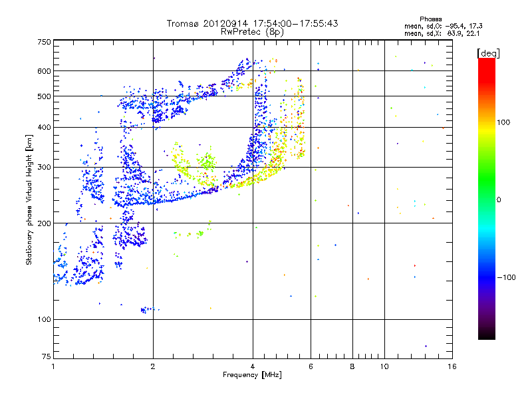This screenshot has height=399, width=532.
Task: Click the 'Phases' header text
Action: (430, 19)
